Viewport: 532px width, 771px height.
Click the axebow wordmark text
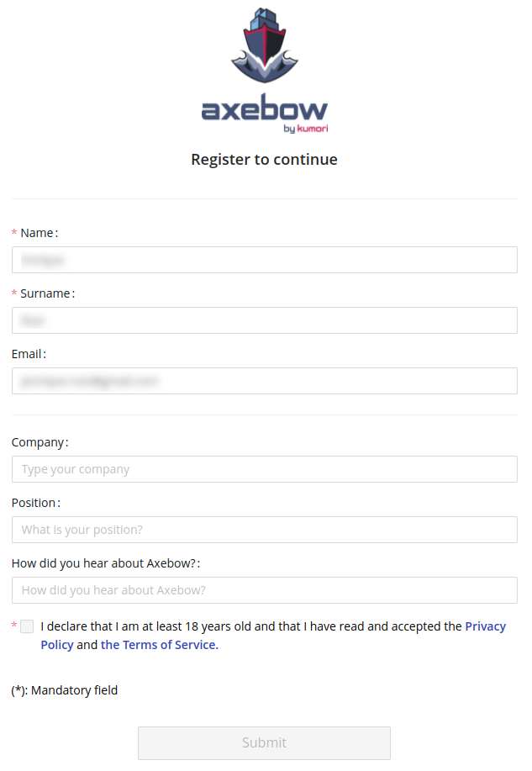pyautogui.click(x=264, y=108)
